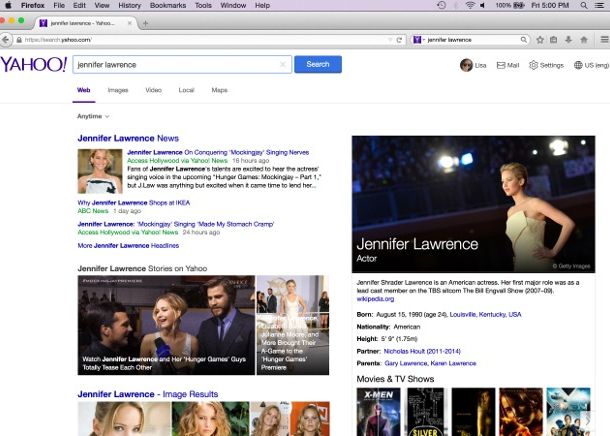
Task: Reload the page with the refresh icon
Action: pyautogui.click(x=399, y=40)
